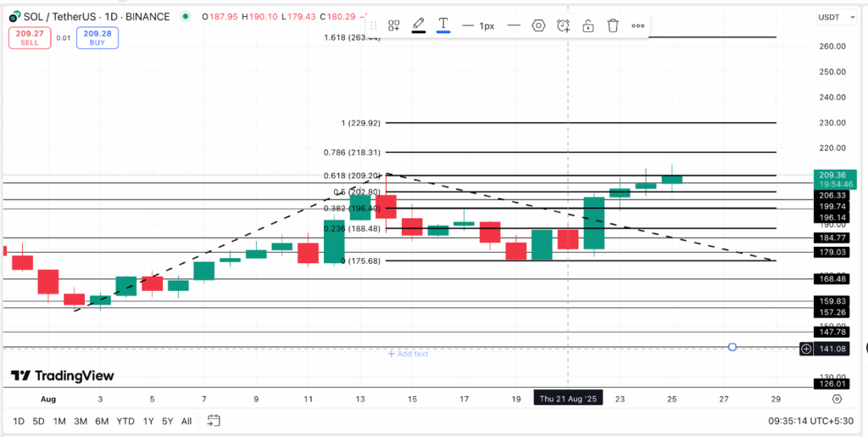Click the 147.78 price axis label
868x437 pixels.
tap(832, 333)
